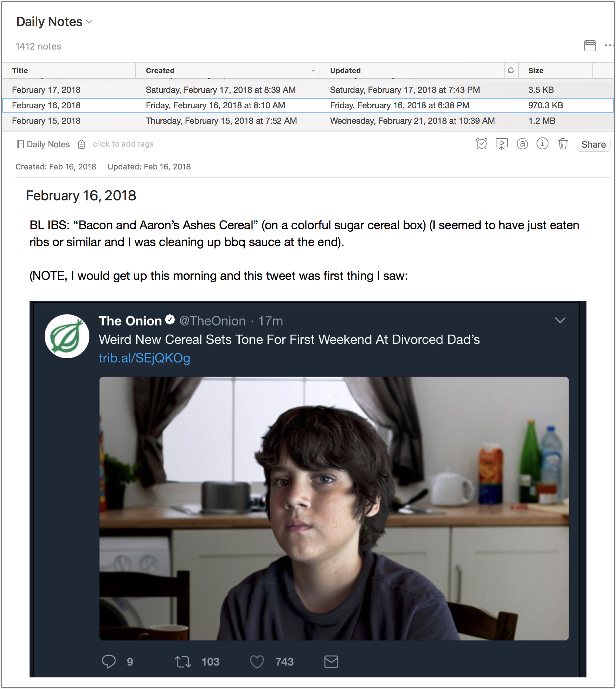Viewport: 616px width, 689px height.
Task: Click the like heart icon
Action: tap(257, 662)
